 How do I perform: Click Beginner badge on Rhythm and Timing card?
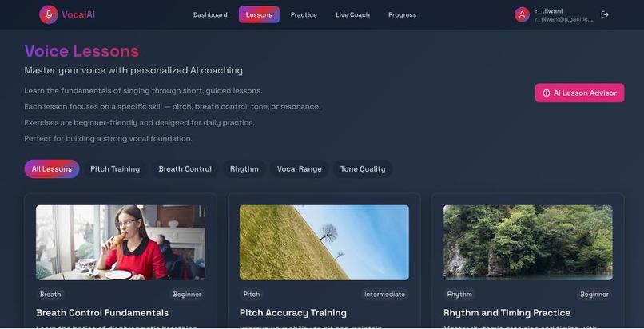[594, 295]
